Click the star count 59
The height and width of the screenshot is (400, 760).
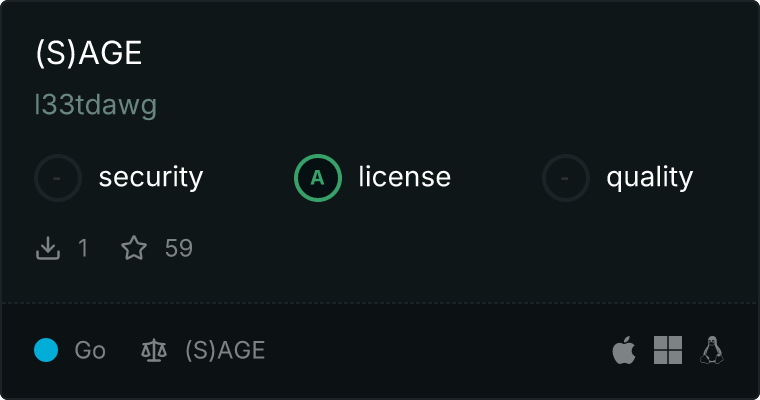point(179,248)
